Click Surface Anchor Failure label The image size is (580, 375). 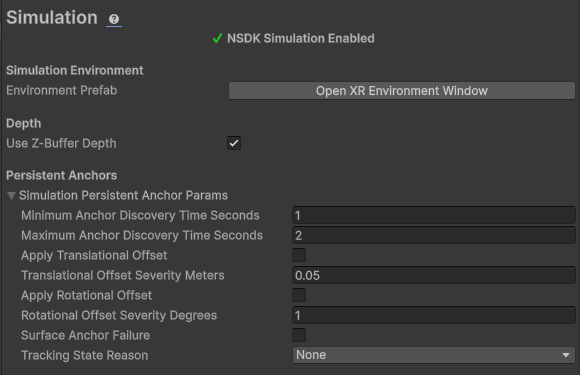pyautogui.click(x=85, y=335)
